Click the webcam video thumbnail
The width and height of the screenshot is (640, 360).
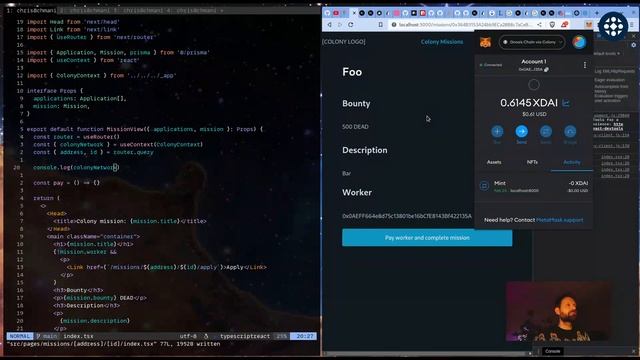point(558,312)
